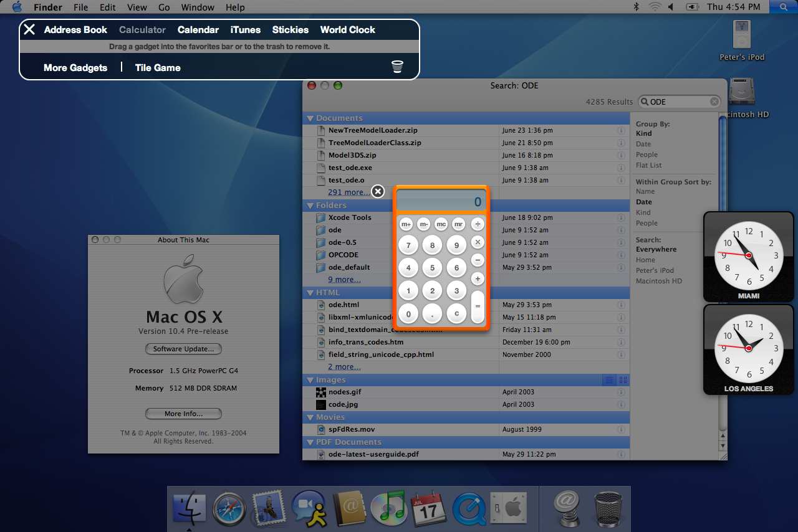Collapse the Images group
The image size is (798, 532).
[310, 380]
